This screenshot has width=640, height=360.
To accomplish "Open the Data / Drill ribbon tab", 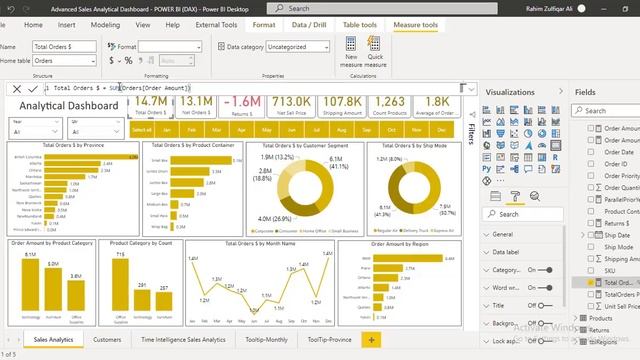I will (309, 25).
